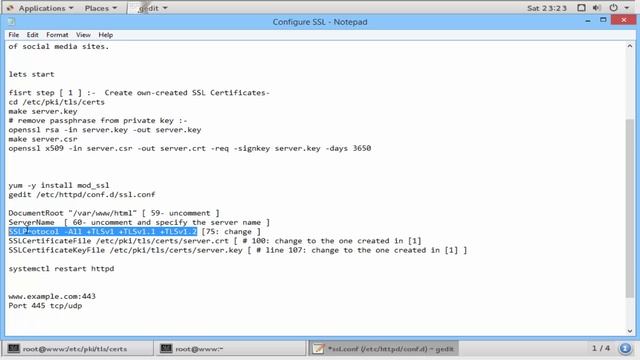Click the text '[75: change ]'

pyautogui.click(x=231, y=232)
